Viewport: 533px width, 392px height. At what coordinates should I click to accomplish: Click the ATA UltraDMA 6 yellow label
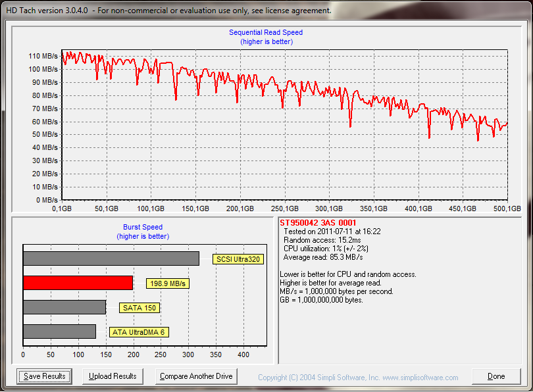[139, 332]
